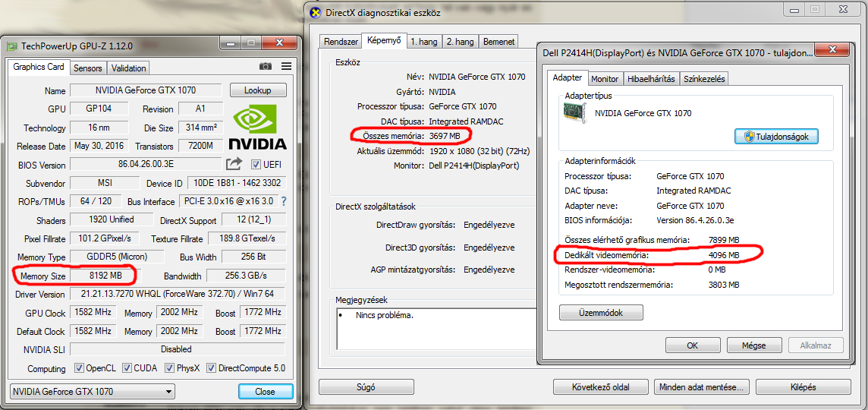Image resolution: width=868 pixels, height=410 pixels.
Task: Click the Driver Version field
Action: pos(178,294)
